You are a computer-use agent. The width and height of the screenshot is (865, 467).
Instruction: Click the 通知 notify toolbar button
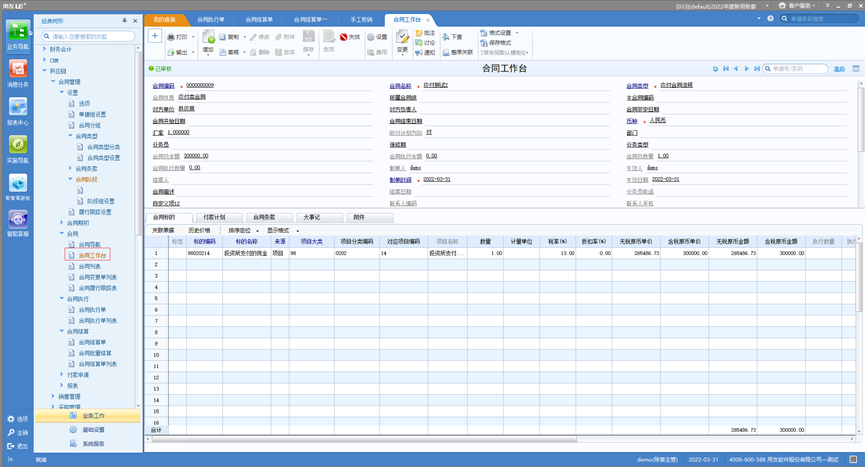(425, 52)
